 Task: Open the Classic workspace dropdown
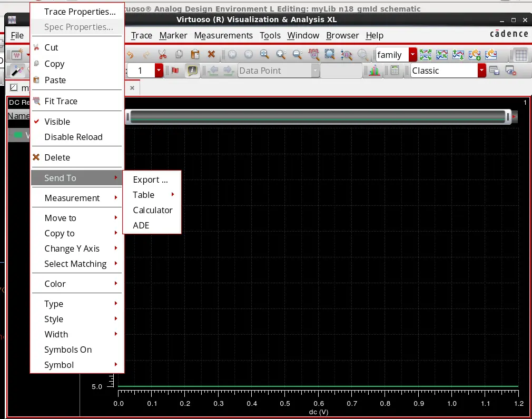point(481,71)
